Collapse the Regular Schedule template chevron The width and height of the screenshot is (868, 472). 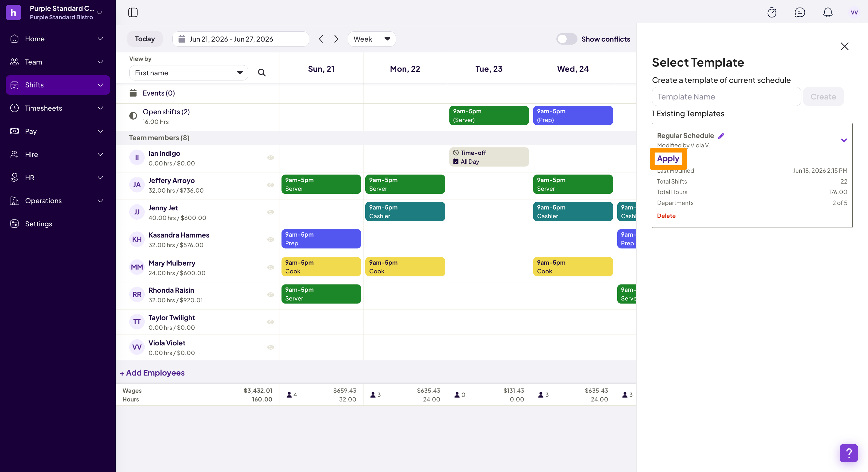(844, 140)
